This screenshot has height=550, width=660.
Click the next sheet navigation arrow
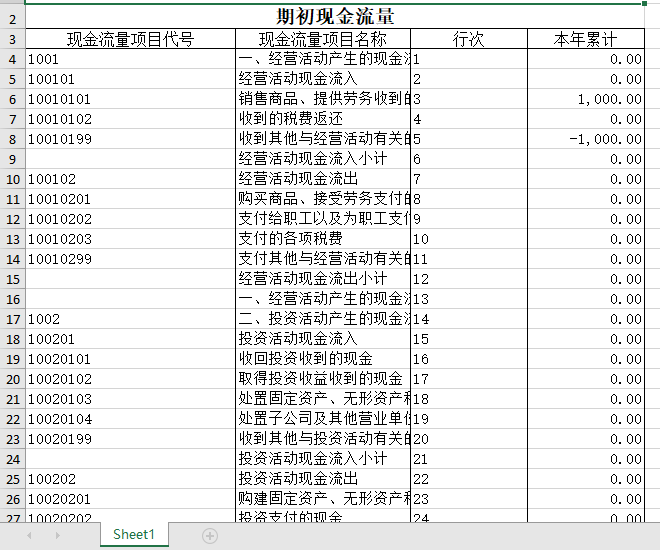[57, 536]
